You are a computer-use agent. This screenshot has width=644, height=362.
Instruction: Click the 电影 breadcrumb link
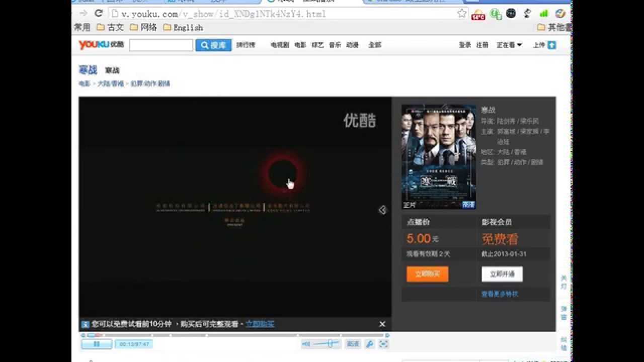(x=85, y=84)
